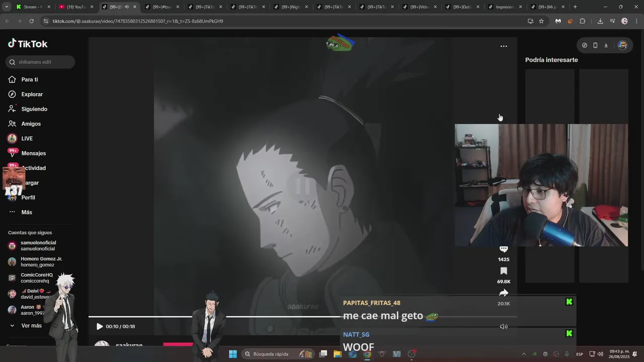Open the Amigos section
The width and height of the screenshot is (644, 362).
click(x=31, y=124)
